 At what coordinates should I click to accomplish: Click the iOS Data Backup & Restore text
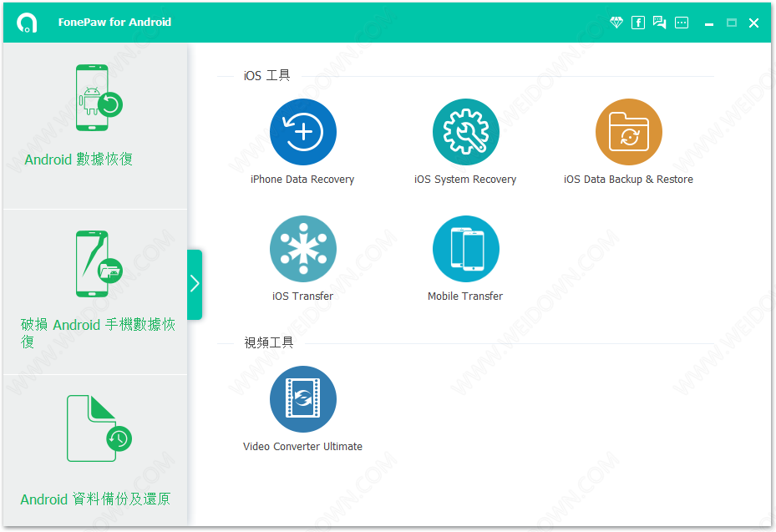pyautogui.click(x=628, y=180)
